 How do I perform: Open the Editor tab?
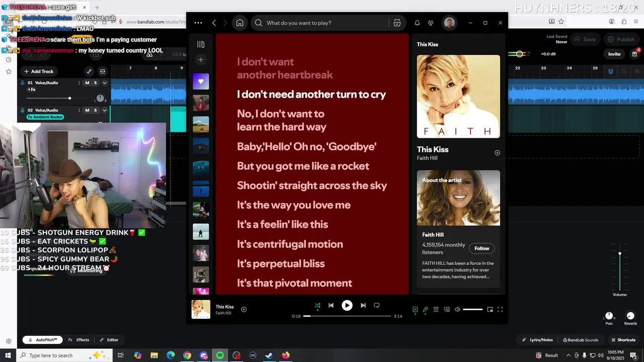(109, 340)
